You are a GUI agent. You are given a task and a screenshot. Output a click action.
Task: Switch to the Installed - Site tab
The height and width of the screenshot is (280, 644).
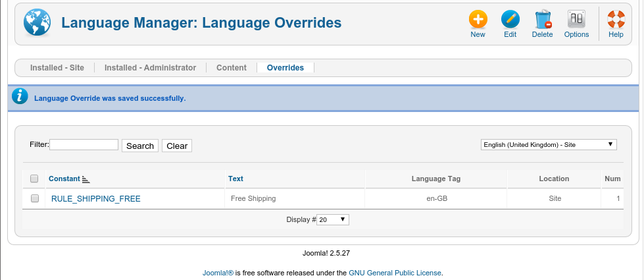point(56,68)
